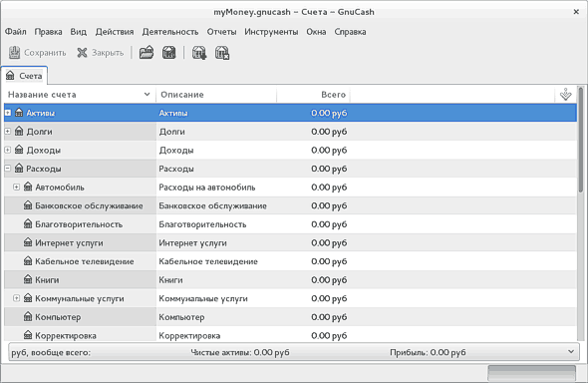Click the edit account toolbar icon
588x383 pixels.
(169, 53)
